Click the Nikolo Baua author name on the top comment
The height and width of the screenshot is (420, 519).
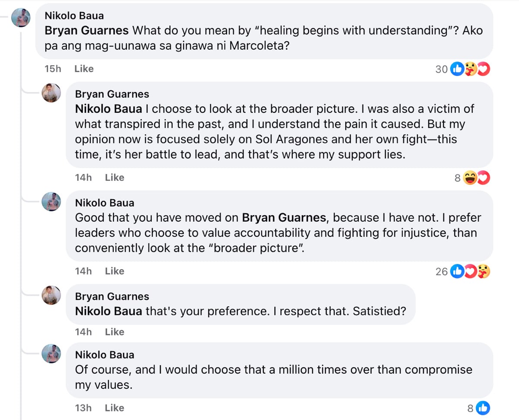[74, 16]
